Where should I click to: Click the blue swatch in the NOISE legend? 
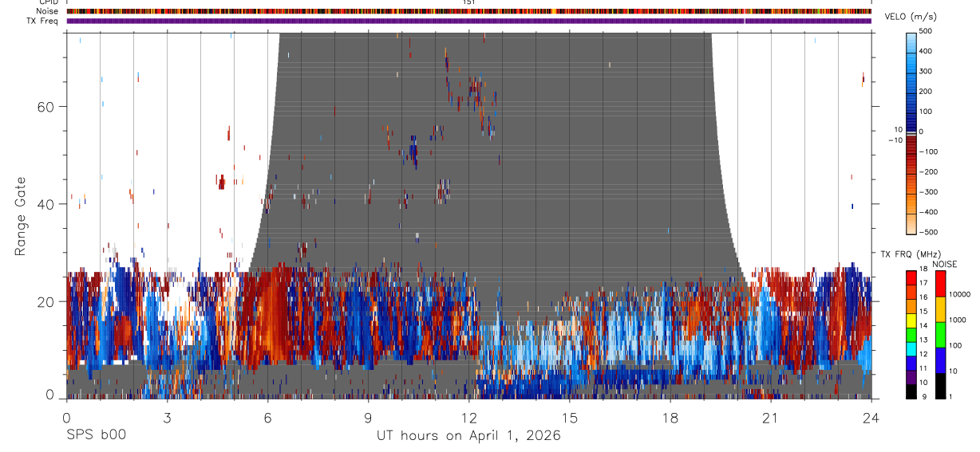click(940, 359)
